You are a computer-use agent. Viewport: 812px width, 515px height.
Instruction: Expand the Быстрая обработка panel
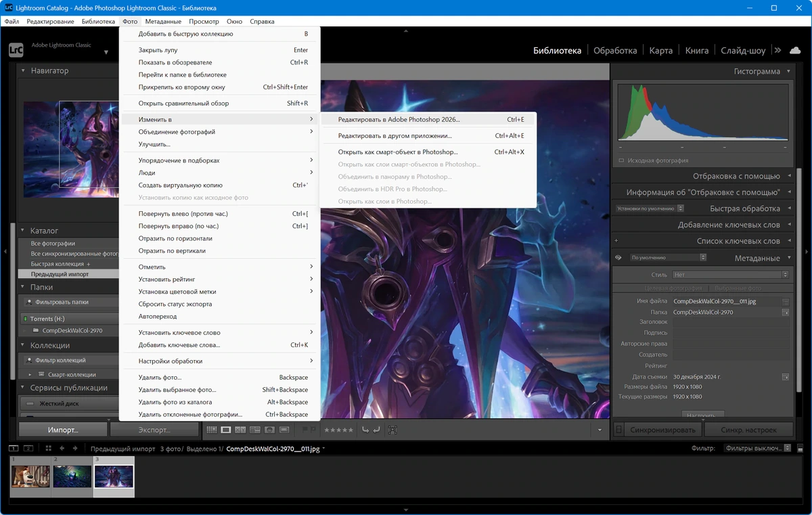[x=788, y=208]
